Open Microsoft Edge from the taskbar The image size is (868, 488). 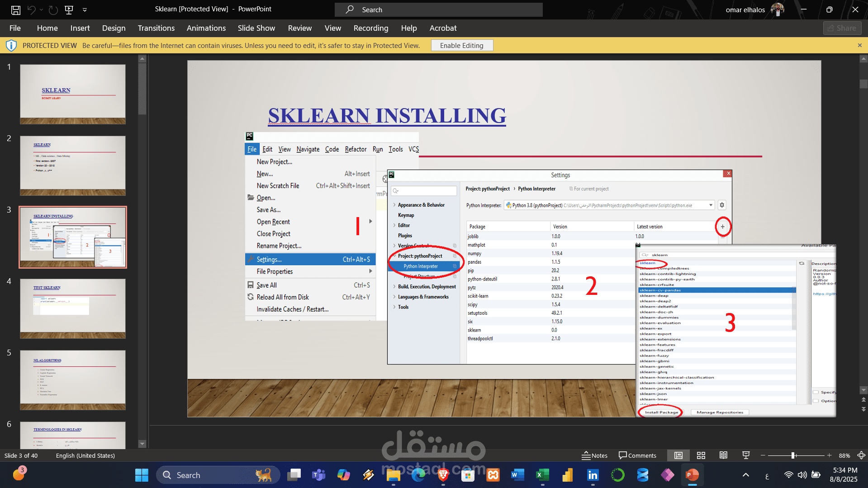(x=418, y=475)
